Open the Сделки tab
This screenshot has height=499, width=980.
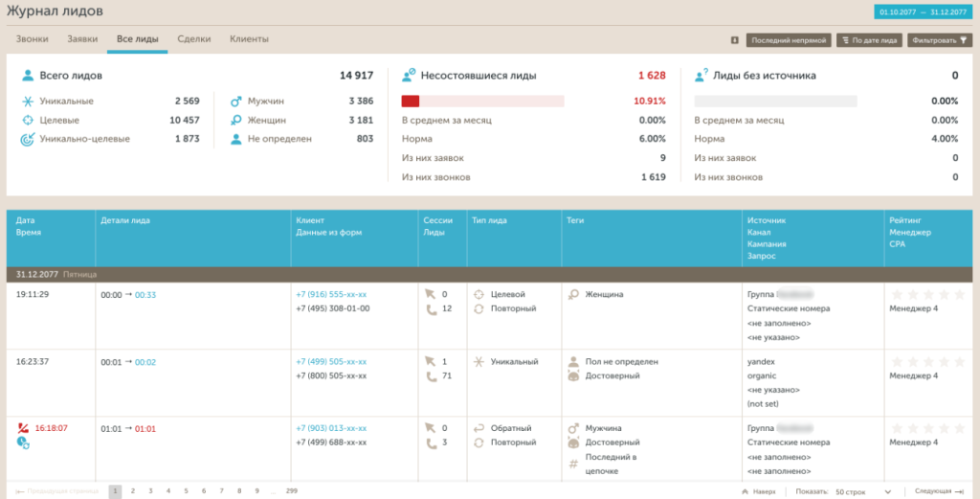click(194, 39)
